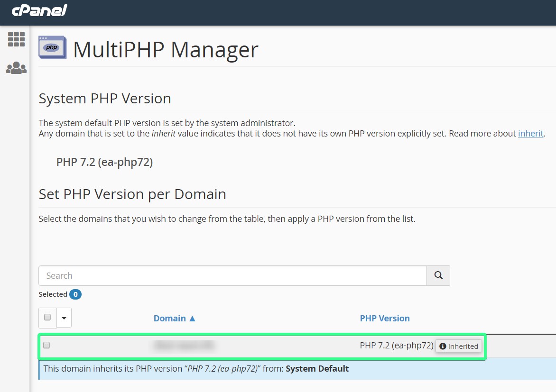
Task: Toggle the select-all domains checkbox
Action: 47,317
